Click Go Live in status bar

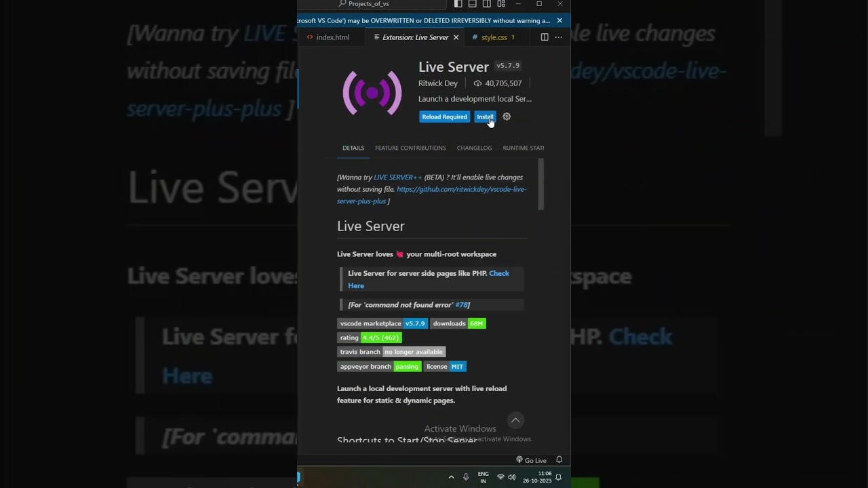[x=531, y=460]
